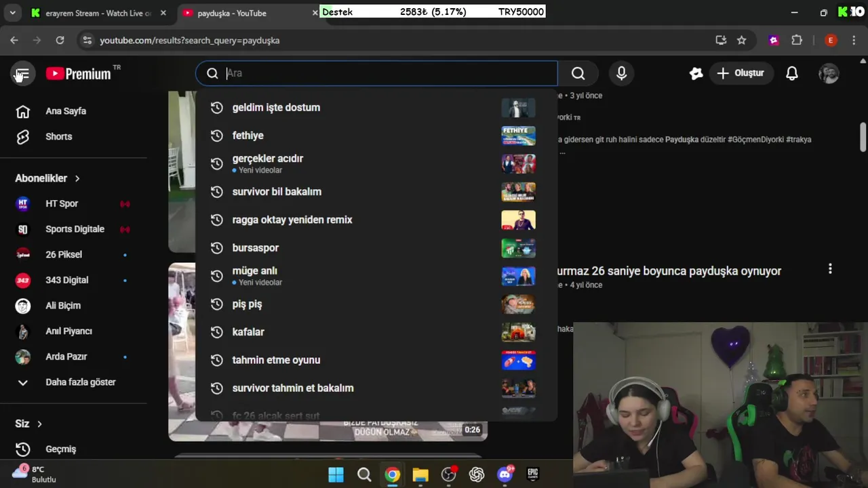This screenshot has width=868, height=488.
Task: Open the purple extension icon in toolbar
Action: (774, 40)
